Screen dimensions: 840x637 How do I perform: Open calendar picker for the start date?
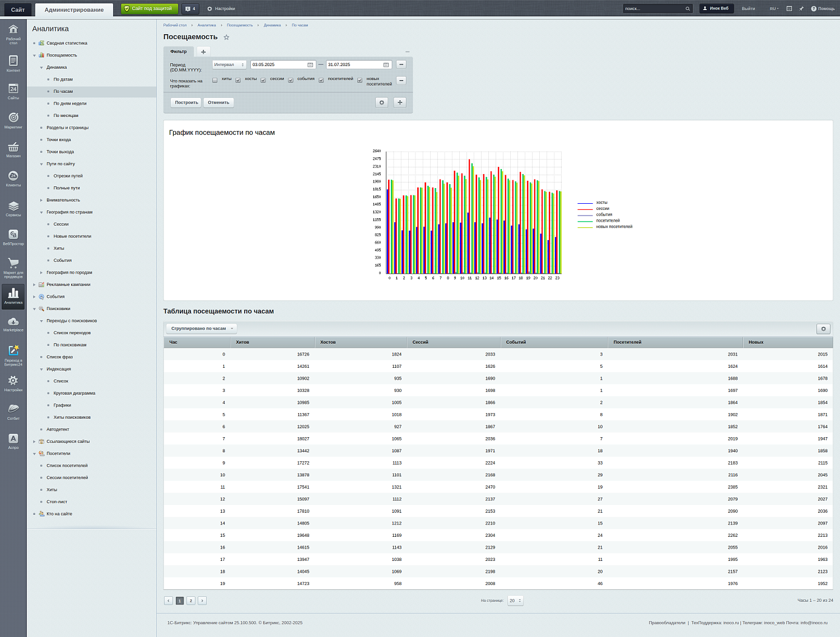click(310, 65)
